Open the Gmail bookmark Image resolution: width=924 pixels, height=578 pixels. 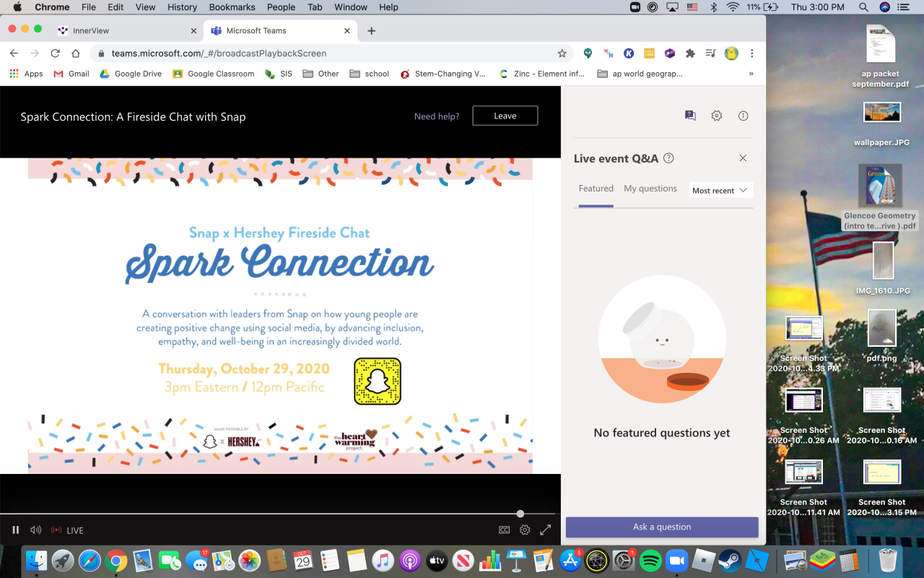(x=71, y=74)
